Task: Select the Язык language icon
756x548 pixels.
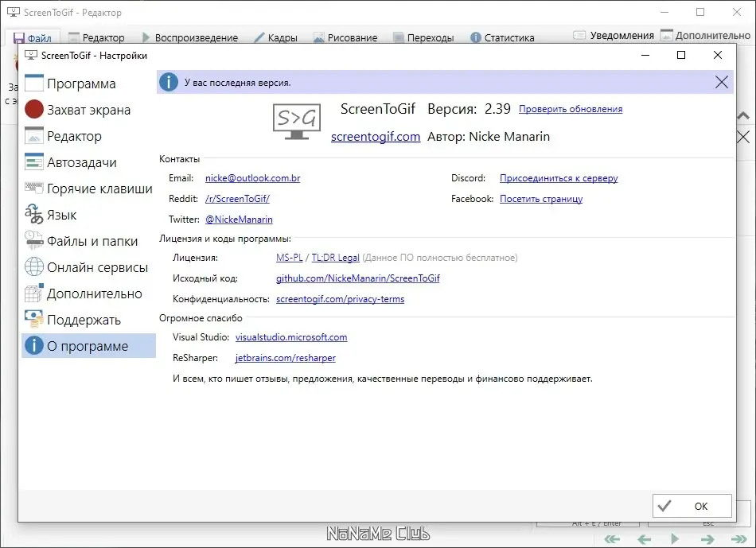Action: 33,215
